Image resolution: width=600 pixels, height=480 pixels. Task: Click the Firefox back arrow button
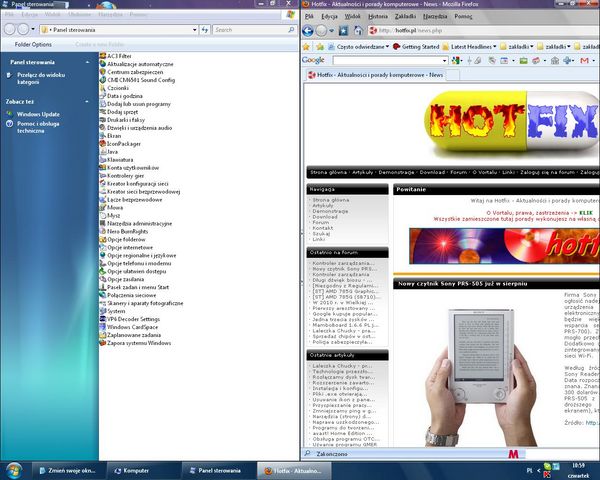coord(310,31)
